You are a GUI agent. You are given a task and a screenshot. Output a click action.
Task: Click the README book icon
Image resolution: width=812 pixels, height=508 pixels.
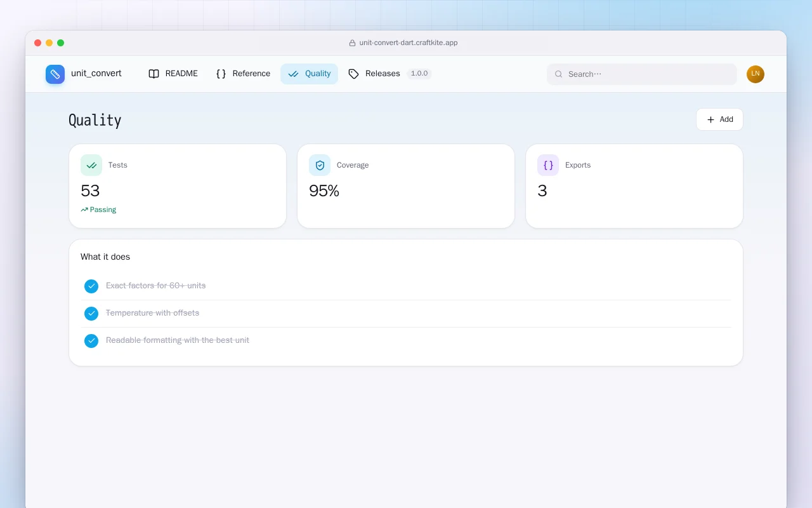click(x=154, y=74)
